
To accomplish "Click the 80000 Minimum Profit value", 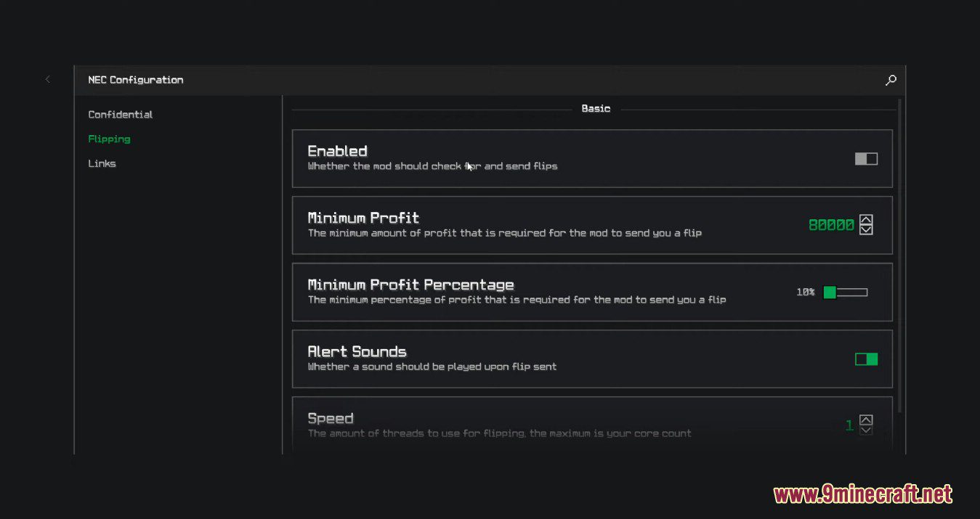I will [x=831, y=225].
